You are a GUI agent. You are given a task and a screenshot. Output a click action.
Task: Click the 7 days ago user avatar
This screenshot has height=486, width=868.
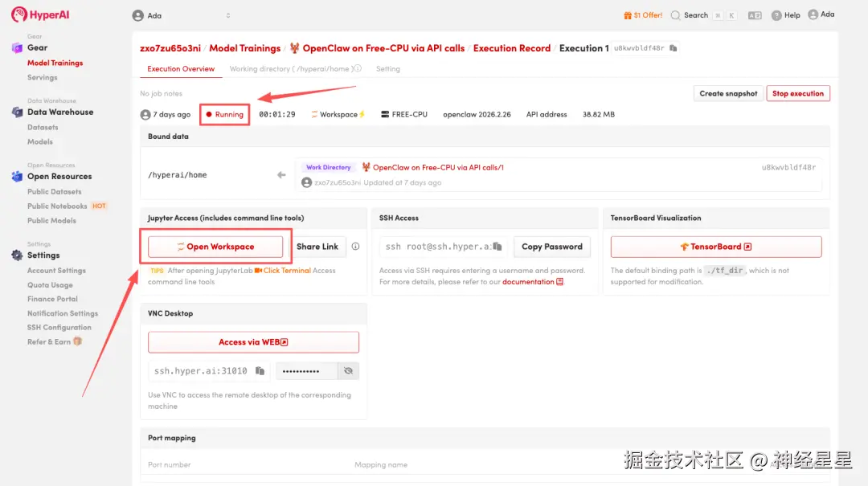pos(145,115)
